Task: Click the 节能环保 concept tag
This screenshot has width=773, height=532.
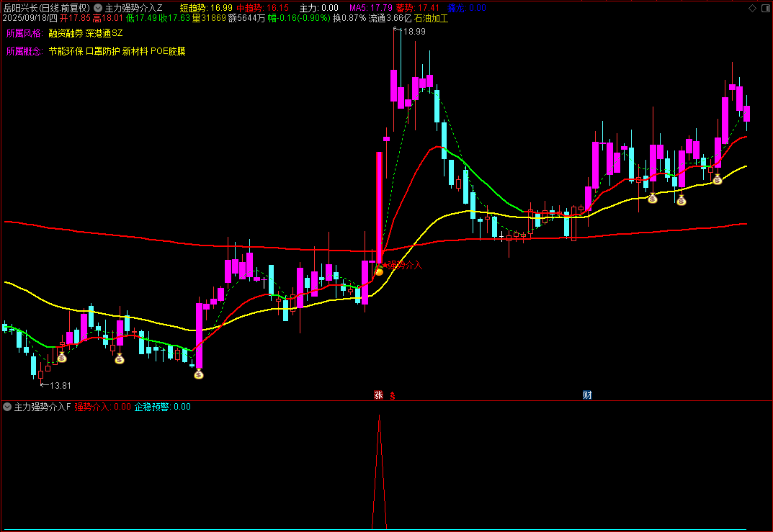Action: pyautogui.click(x=66, y=51)
